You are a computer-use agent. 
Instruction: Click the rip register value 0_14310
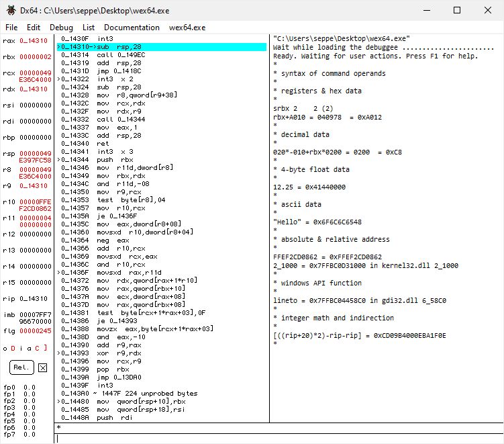click(x=34, y=298)
